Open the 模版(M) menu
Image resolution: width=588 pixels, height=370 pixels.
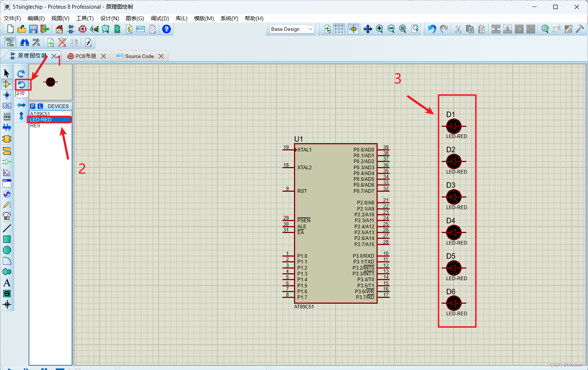pos(204,18)
